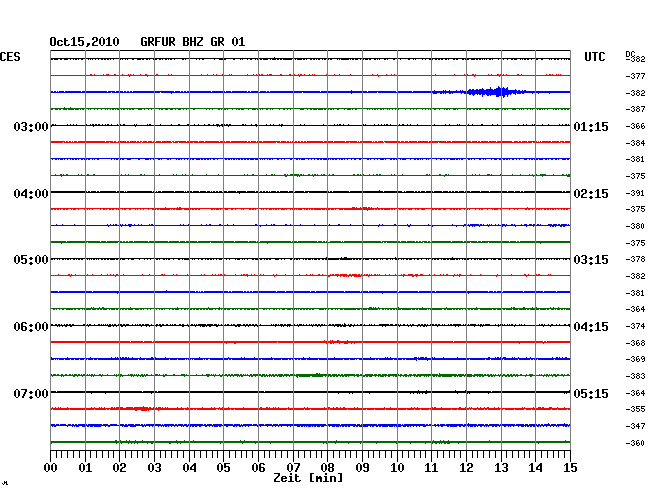Click the date label Oct15,2010
Screen dimensions: 650x494
click(85, 42)
